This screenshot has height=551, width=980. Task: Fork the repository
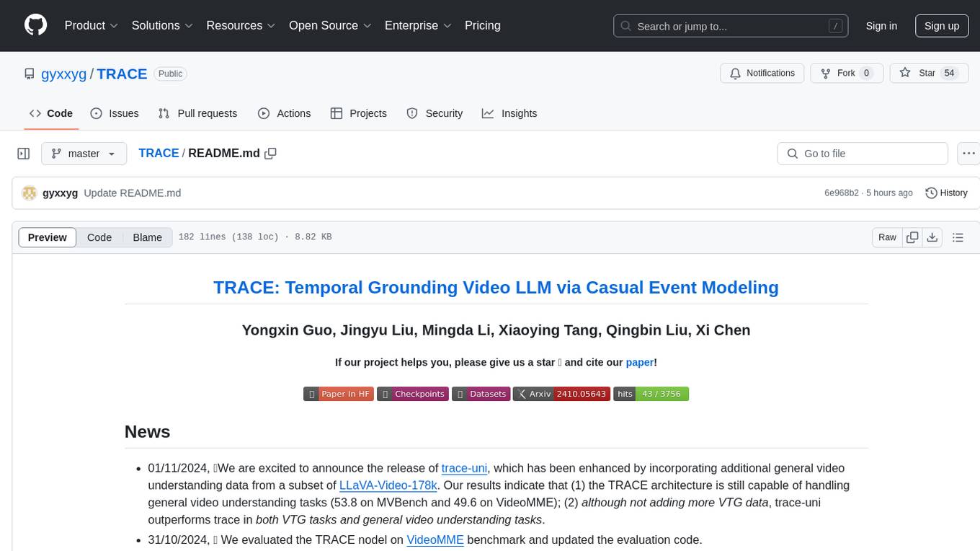click(845, 73)
